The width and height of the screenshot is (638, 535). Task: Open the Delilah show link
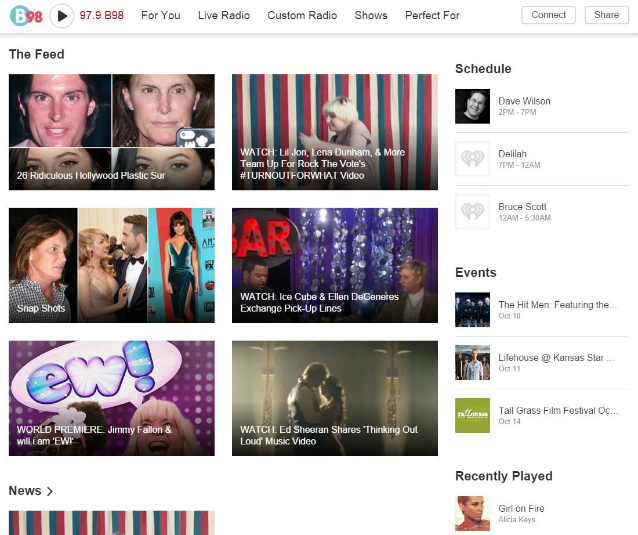click(x=513, y=154)
